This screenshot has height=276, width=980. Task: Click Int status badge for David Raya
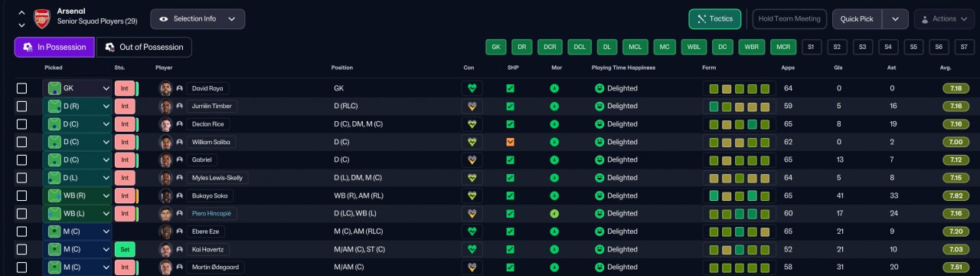tap(124, 88)
